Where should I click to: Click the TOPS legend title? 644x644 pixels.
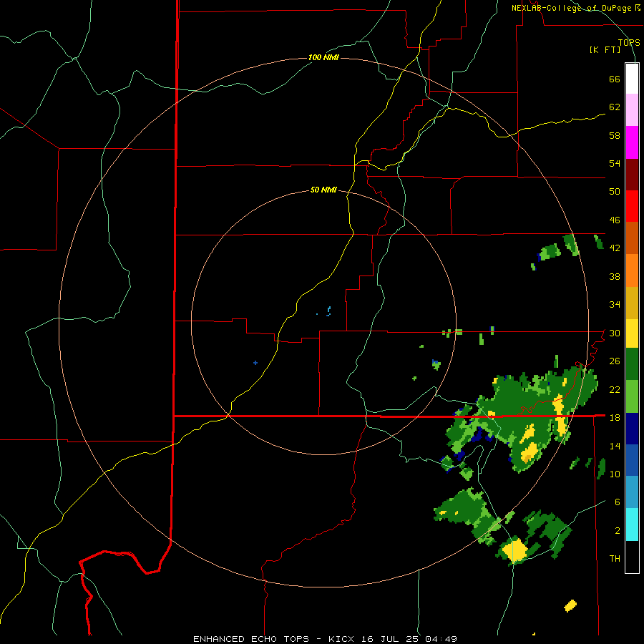click(629, 42)
